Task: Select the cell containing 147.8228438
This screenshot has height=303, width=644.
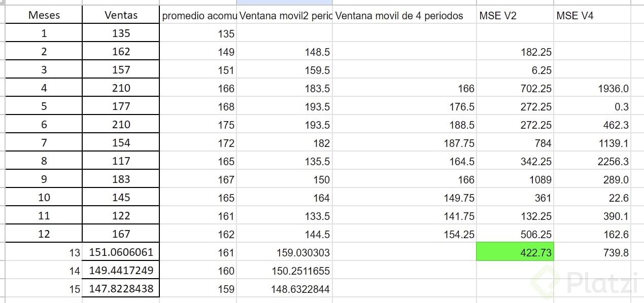Action: [121, 289]
